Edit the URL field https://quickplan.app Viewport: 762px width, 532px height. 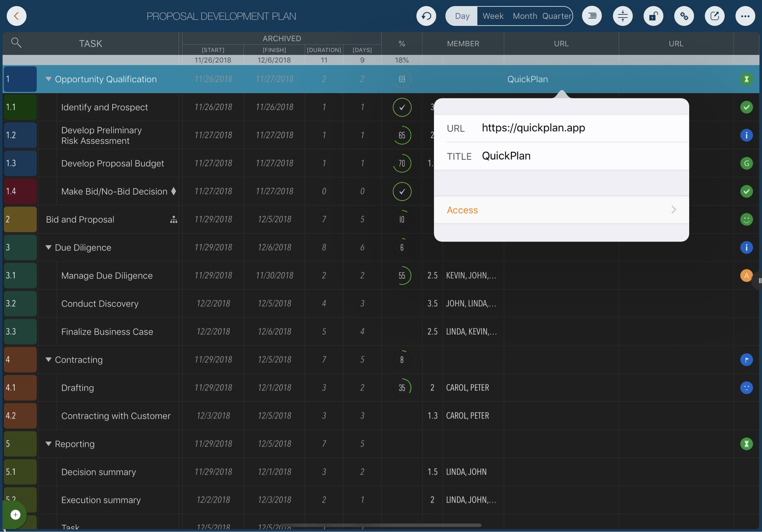pyautogui.click(x=533, y=128)
